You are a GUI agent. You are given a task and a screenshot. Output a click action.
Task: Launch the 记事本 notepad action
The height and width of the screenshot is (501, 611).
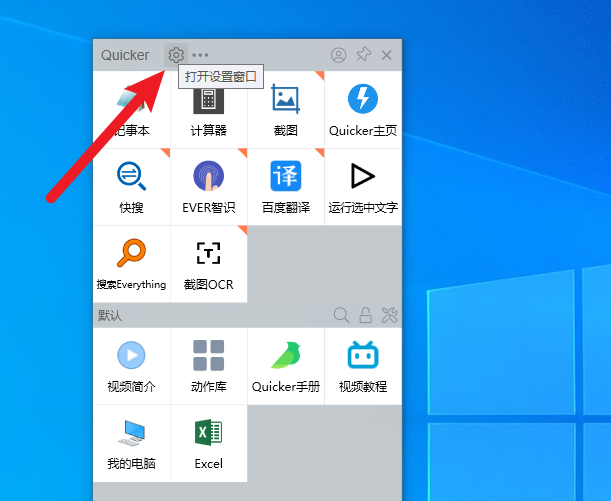(x=132, y=109)
